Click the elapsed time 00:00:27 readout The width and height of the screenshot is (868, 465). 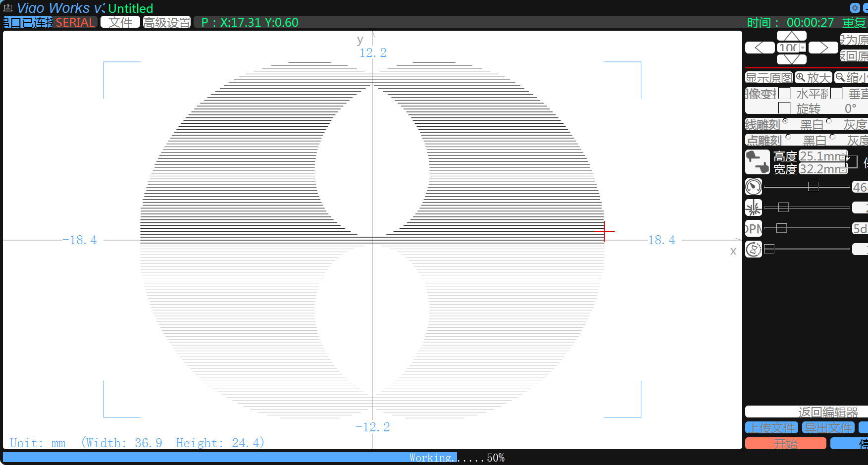tap(811, 23)
